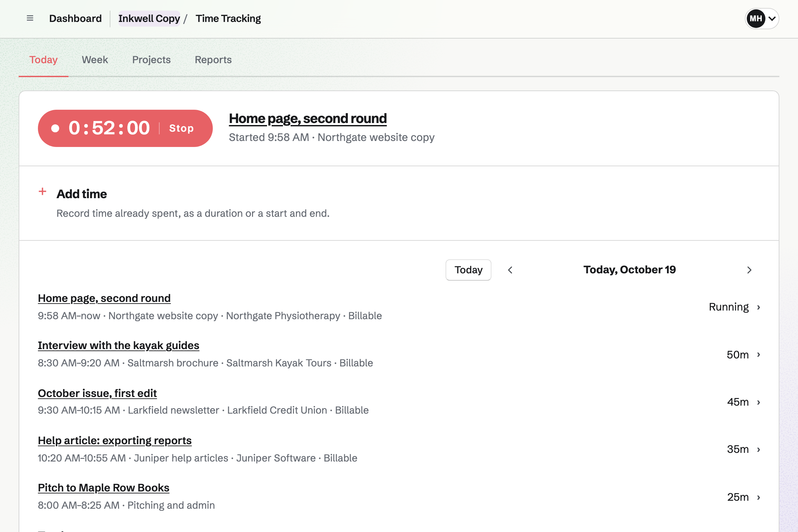The height and width of the screenshot is (532, 798).
Task: Click the red plus icon beside Add time
Action: coord(43,192)
